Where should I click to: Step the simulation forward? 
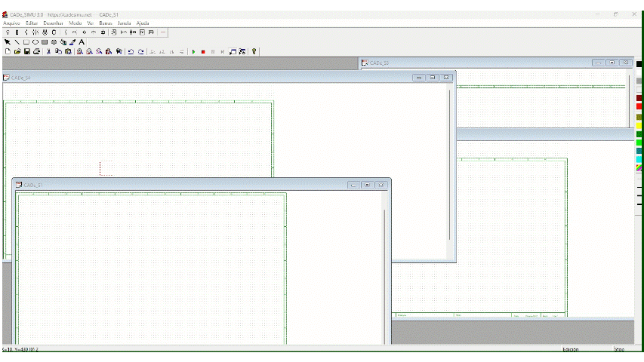click(223, 52)
